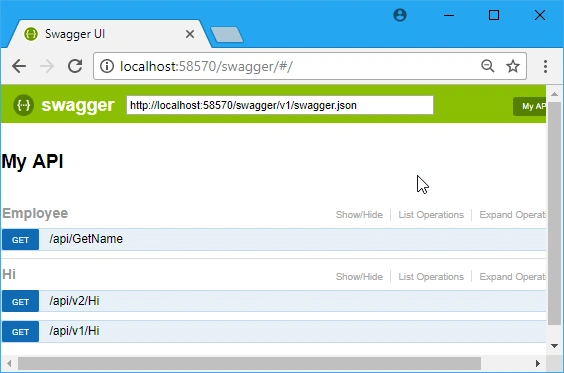Close the browser window
Screen dimensions: 564x373
(540, 15)
